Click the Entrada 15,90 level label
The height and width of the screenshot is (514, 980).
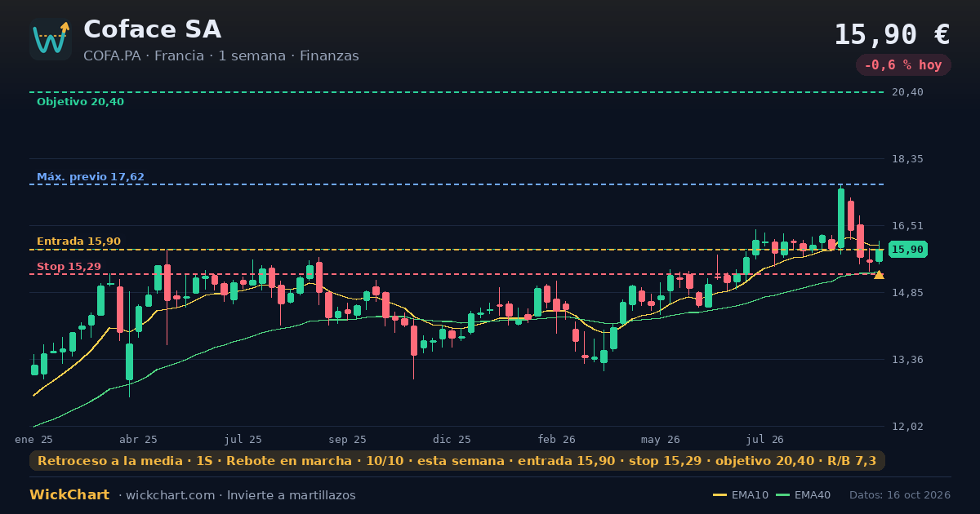[x=78, y=241]
